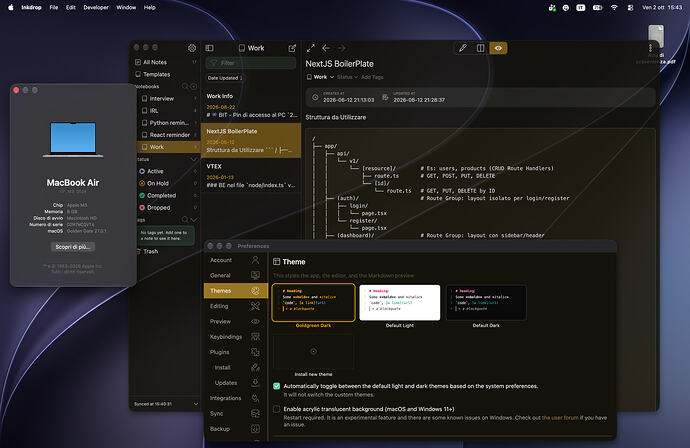This screenshot has width=690, height=448.
Task: Switch to preview mode with the eye icon
Action: 498,48
